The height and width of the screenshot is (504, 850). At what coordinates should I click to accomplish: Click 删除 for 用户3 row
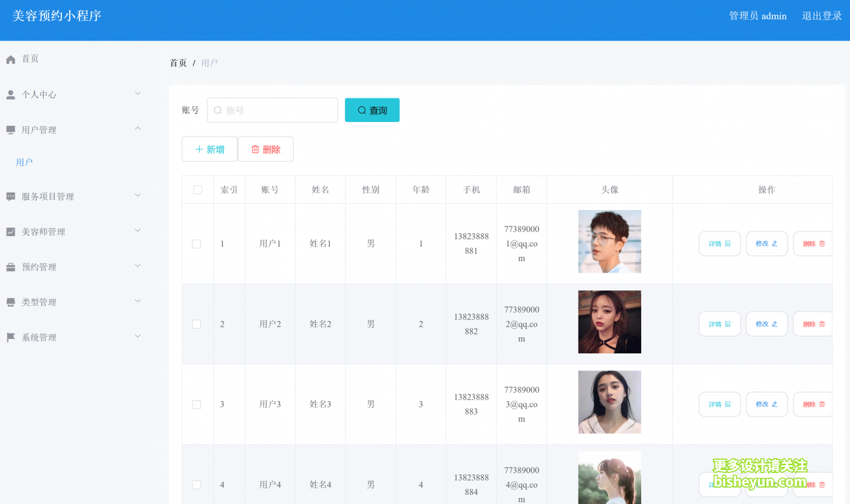point(813,404)
